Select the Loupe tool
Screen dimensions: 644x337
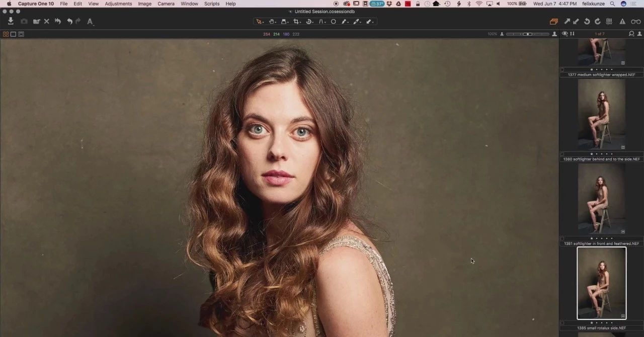coord(284,22)
